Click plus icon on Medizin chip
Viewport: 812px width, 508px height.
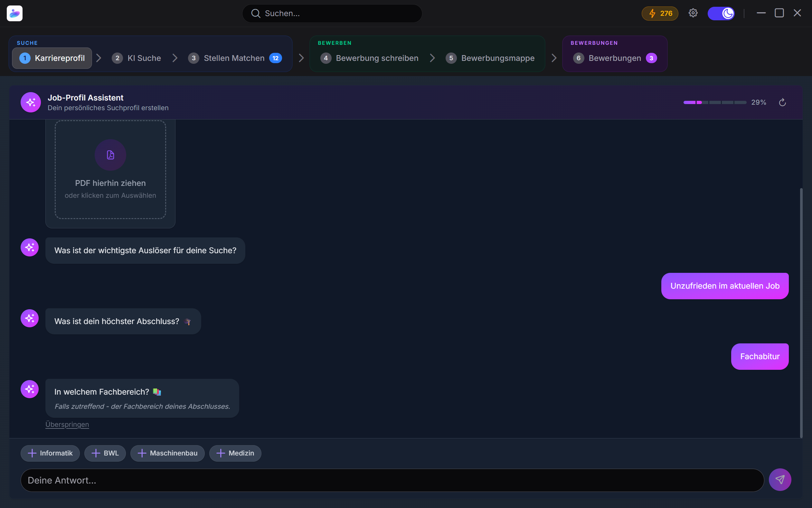(x=221, y=453)
